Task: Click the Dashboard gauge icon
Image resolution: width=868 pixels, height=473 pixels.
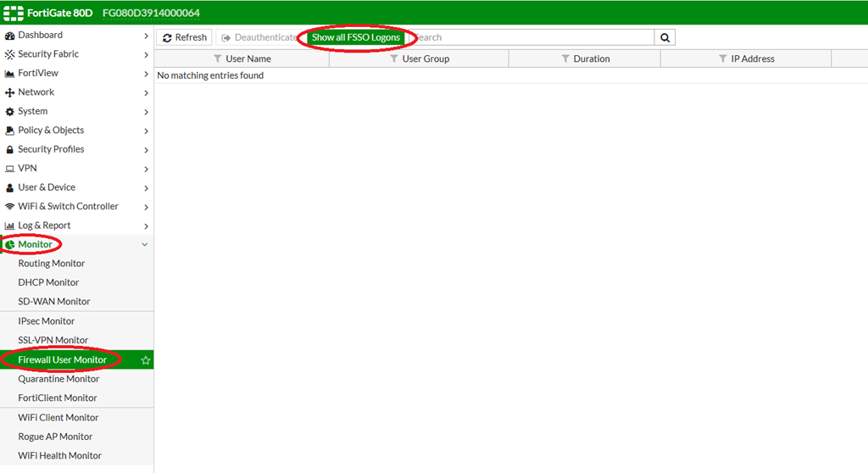Action: (x=9, y=36)
